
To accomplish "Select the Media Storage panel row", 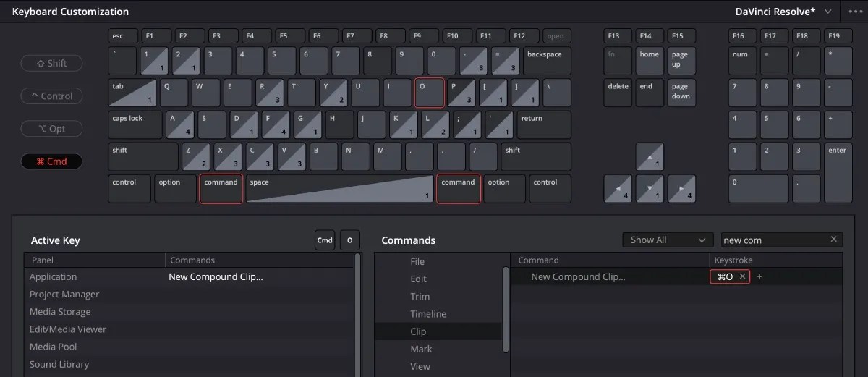I will tap(188, 311).
